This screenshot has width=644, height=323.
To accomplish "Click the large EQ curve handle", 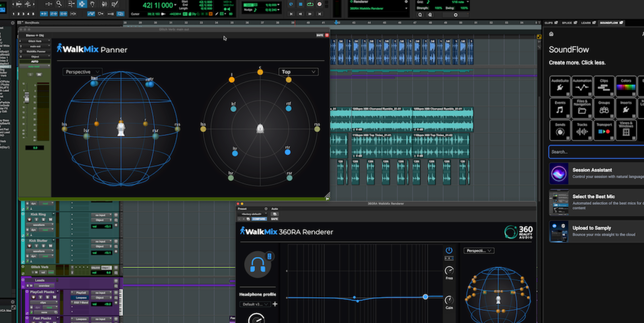I will [x=425, y=297].
